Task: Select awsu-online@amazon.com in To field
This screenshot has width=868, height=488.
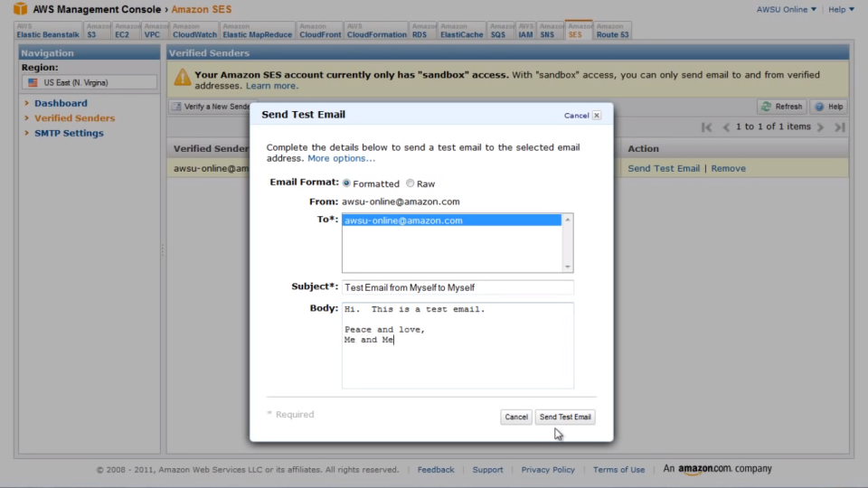Action: point(452,221)
